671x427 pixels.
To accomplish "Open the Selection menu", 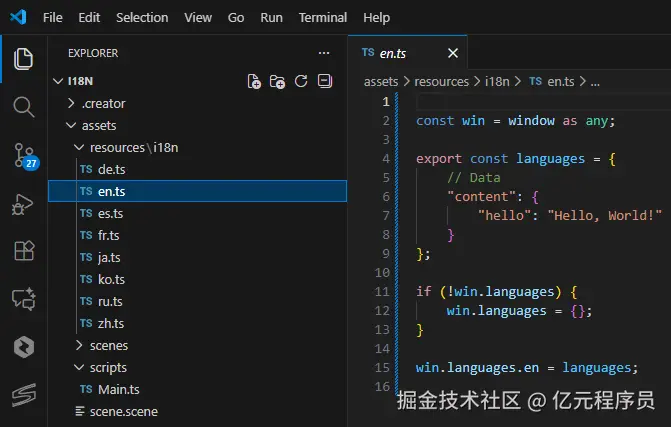I will (x=142, y=18).
